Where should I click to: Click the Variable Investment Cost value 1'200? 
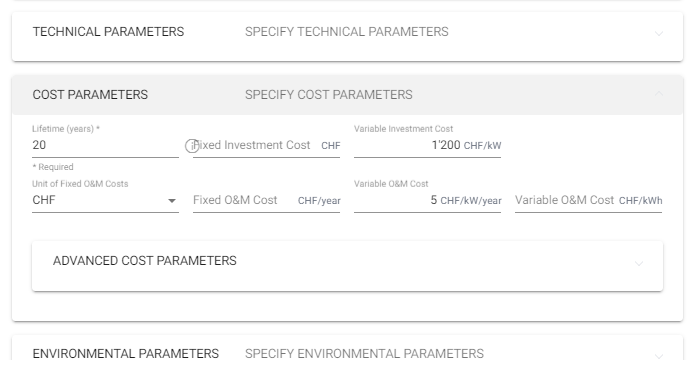446,145
